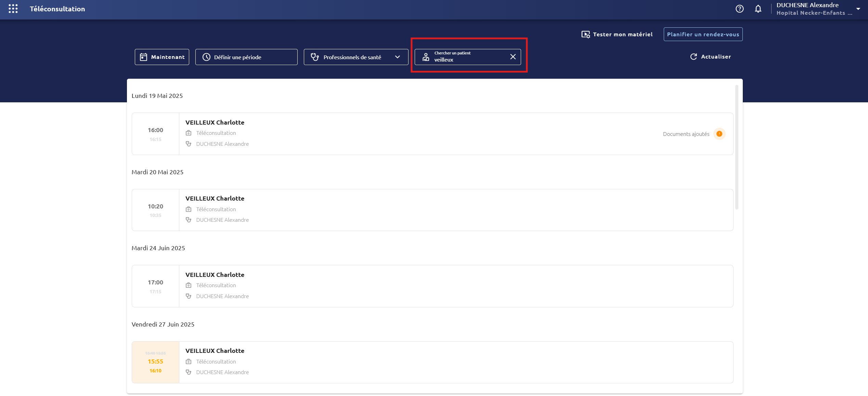Click the appointment list vertical scrollbar
868x396 pixels.
tap(737, 147)
